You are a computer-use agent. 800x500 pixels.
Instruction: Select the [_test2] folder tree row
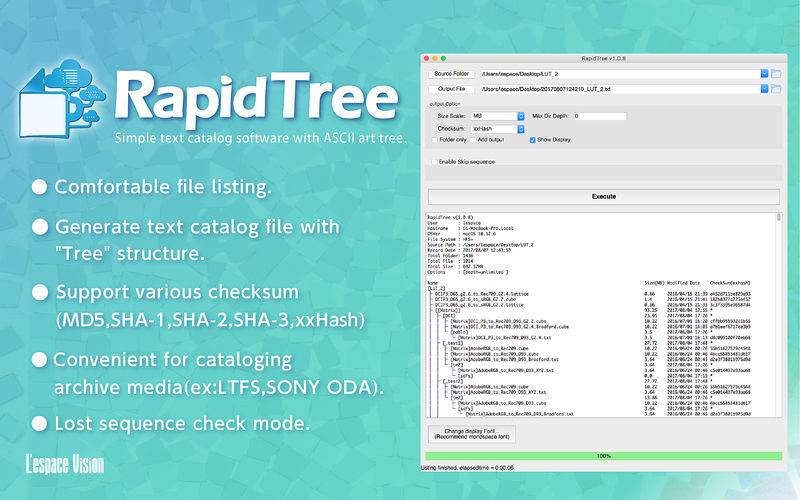coord(453,381)
